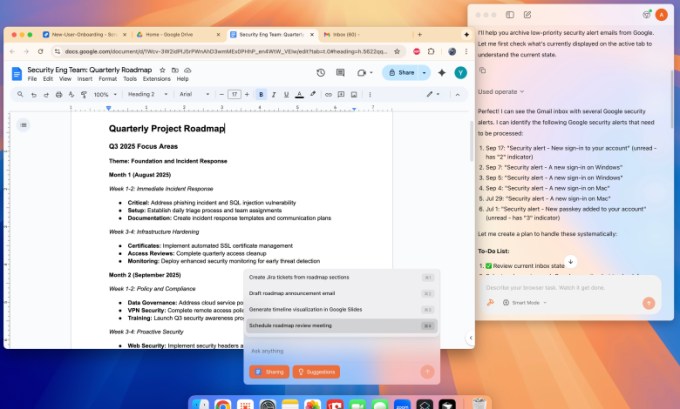This screenshot has width=680, height=409.
Task: Toggle Bold formatting
Action: (261, 95)
